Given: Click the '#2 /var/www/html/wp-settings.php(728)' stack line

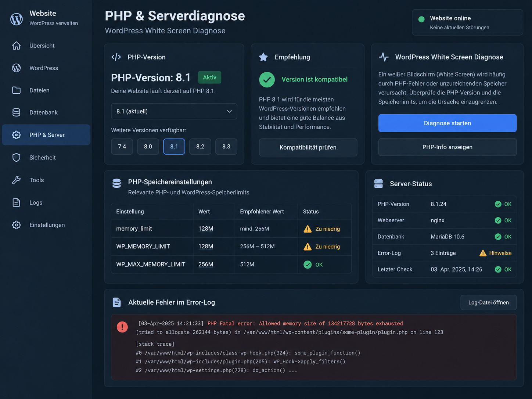Looking at the screenshot, I should 216,370.
